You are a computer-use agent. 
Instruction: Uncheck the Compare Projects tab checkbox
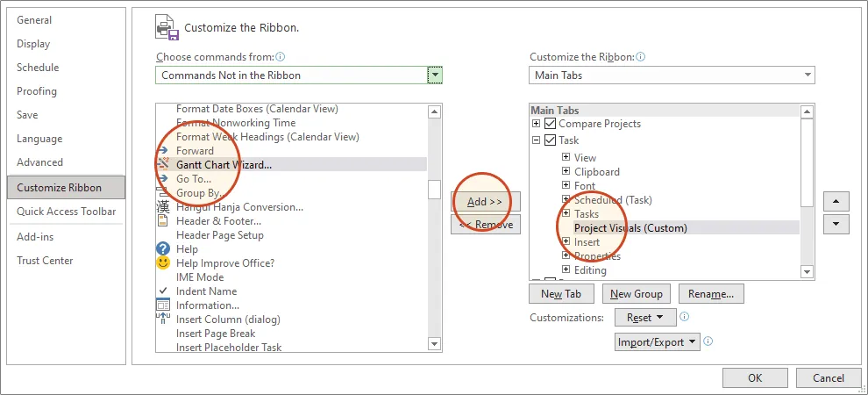551,124
